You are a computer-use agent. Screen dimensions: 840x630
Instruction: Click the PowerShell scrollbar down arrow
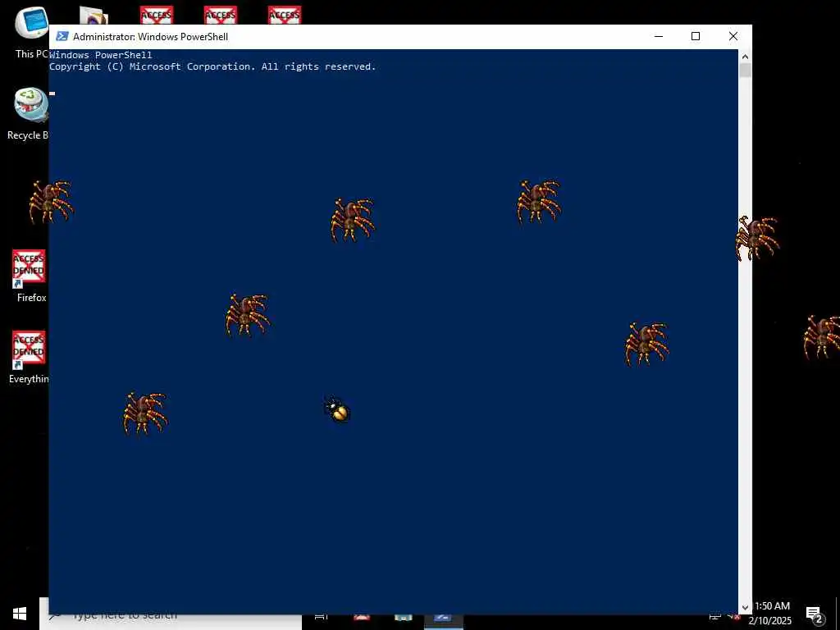click(x=745, y=608)
